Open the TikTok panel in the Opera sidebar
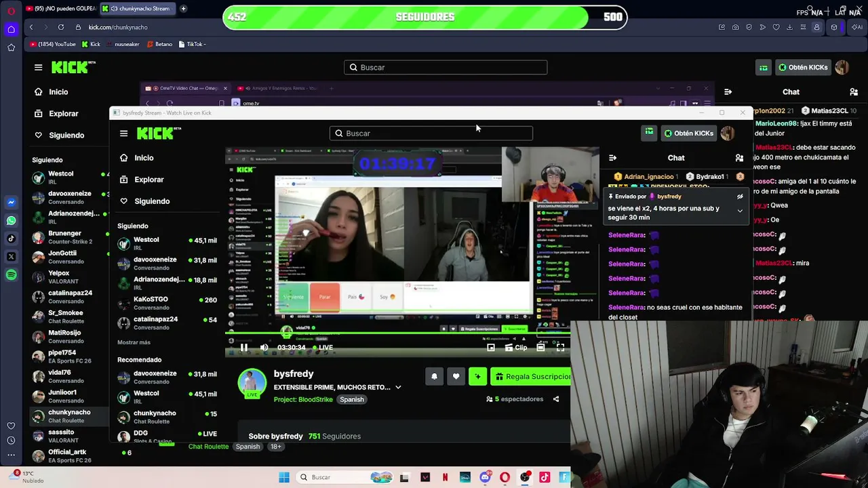This screenshot has width=868, height=488. 11,239
